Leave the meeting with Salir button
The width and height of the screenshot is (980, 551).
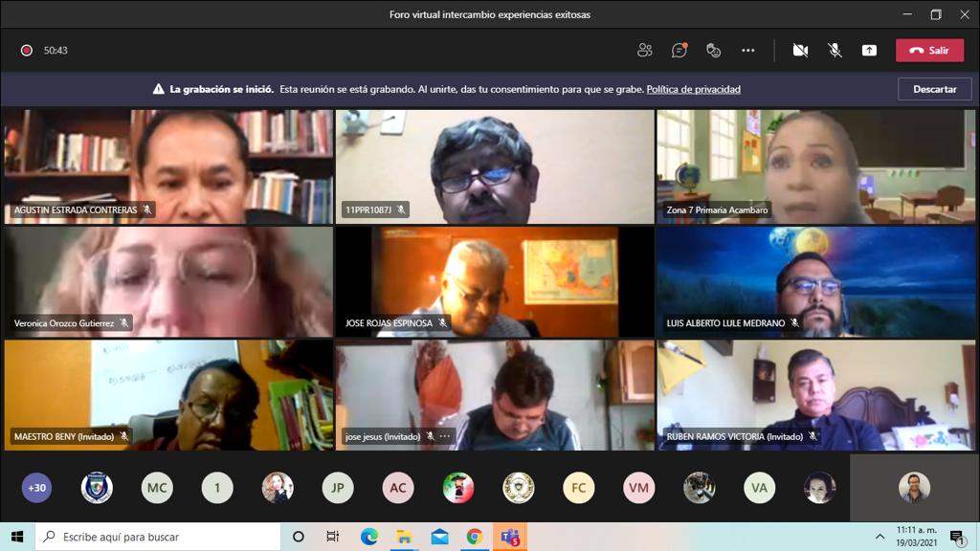point(929,51)
